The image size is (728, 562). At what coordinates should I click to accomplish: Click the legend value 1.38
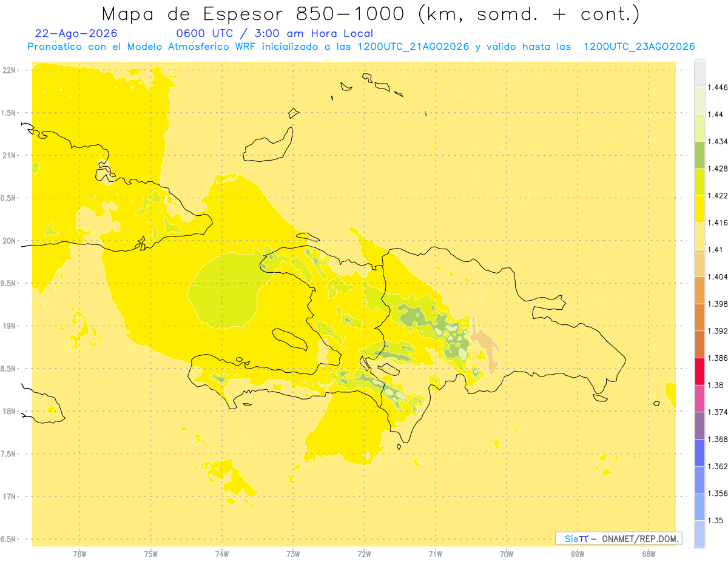point(716,385)
